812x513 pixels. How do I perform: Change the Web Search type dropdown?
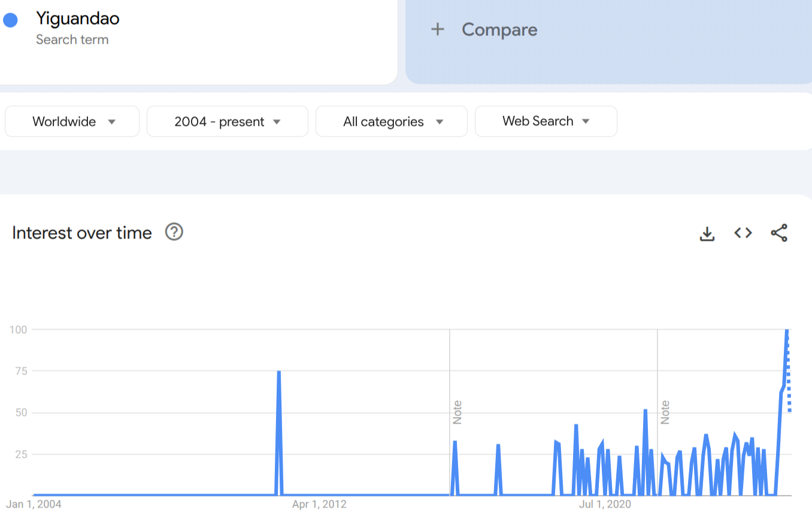(546, 122)
